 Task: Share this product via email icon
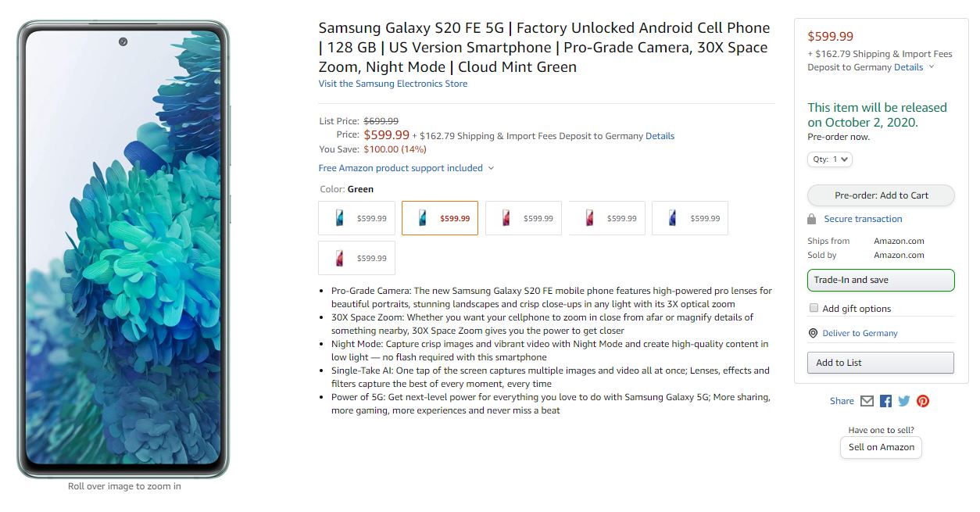867,401
